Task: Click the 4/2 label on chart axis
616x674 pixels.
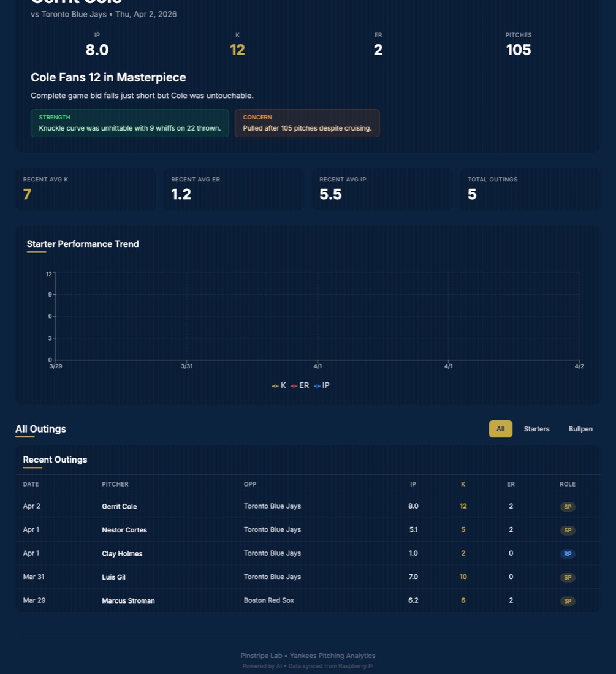Action: (x=579, y=366)
